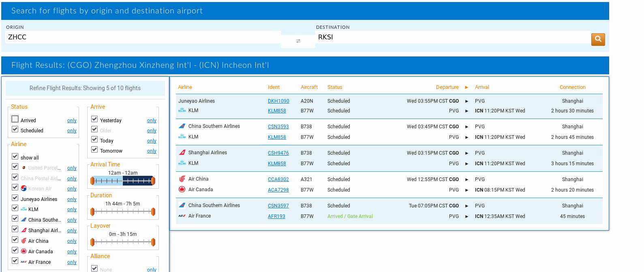Click Shanghai Airlines logo in results

click(x=182, y=153)
